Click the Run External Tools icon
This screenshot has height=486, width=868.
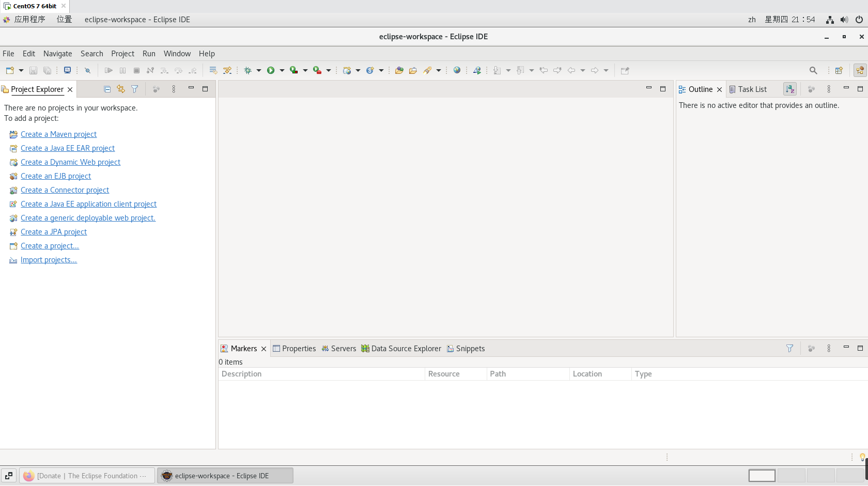(317, 70)
